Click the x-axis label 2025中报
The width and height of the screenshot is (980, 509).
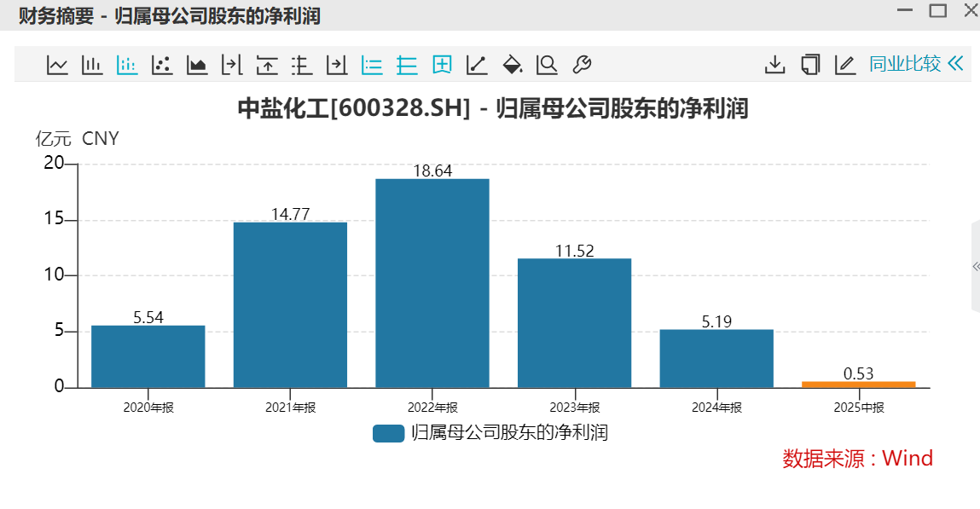click(x=859, y=408)
